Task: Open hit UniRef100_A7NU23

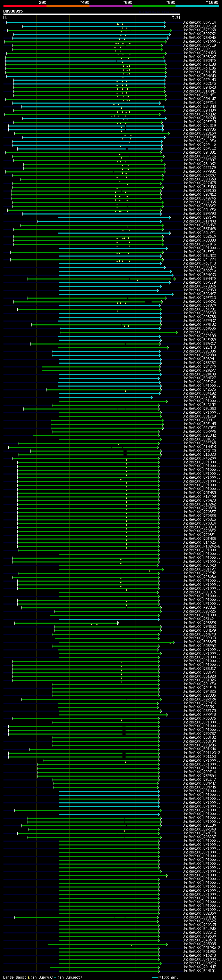Action: (199, 53)
